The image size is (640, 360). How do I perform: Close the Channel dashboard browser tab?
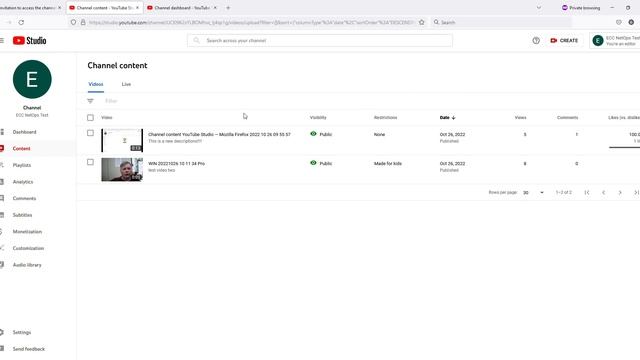coord(215,8)
